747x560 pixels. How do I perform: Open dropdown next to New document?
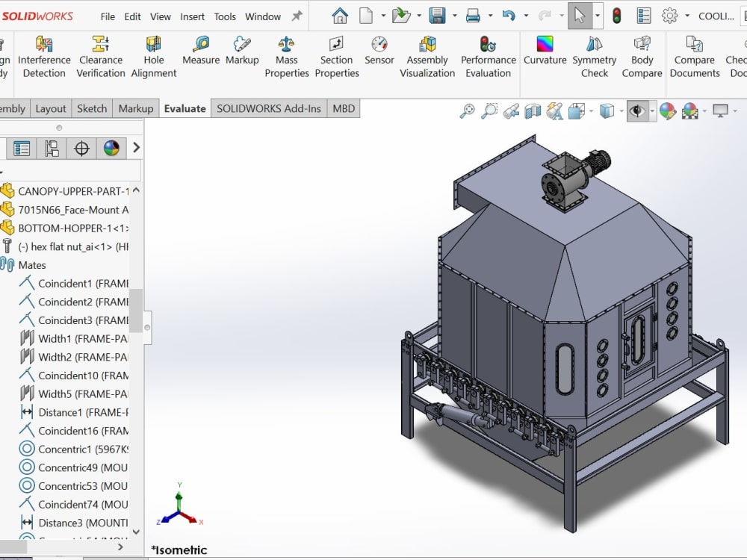(383, 16)
